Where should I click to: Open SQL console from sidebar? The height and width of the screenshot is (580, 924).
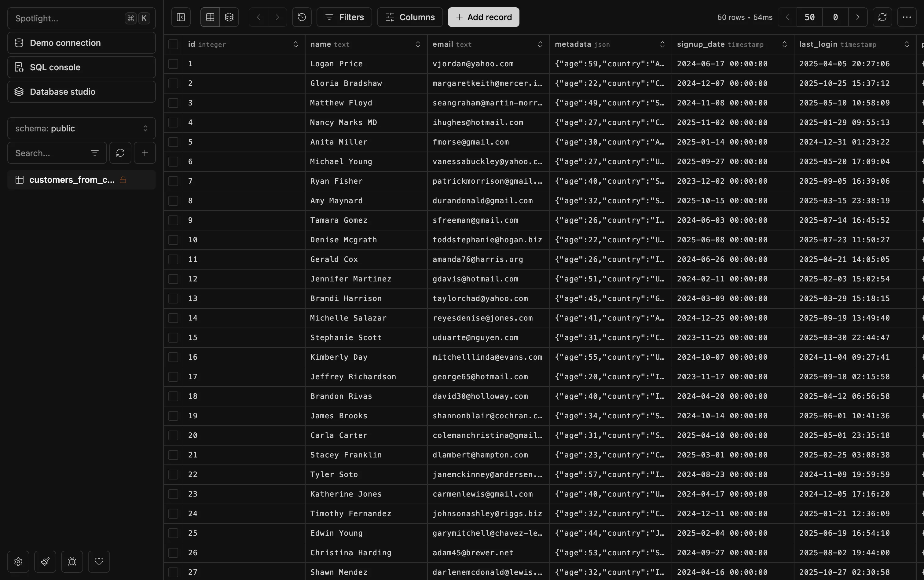tap(81, 67)
